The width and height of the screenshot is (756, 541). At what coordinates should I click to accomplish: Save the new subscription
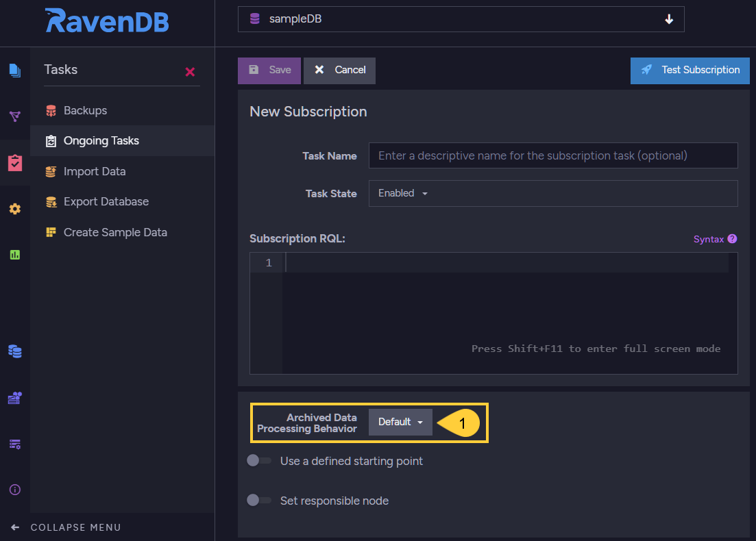click(269, 71)
